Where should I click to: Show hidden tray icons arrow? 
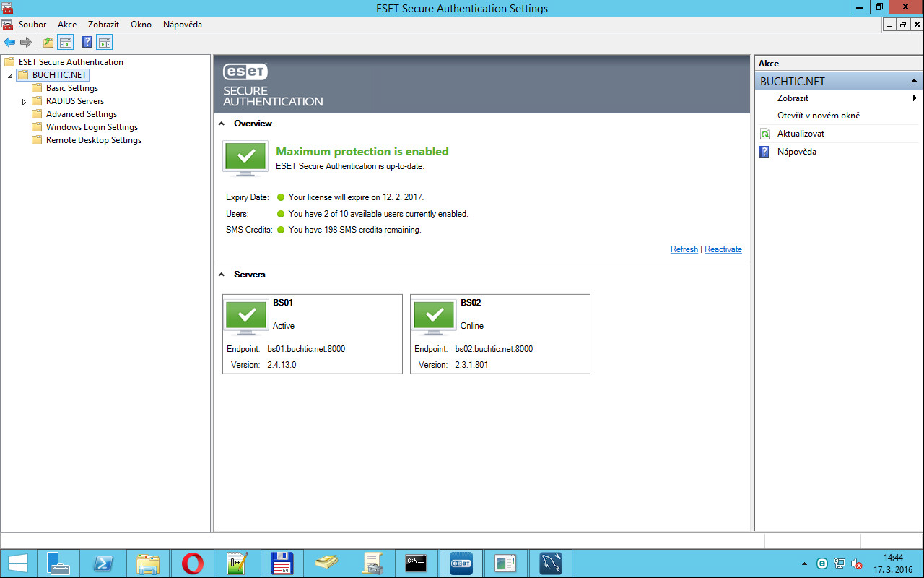pos(805,564)
